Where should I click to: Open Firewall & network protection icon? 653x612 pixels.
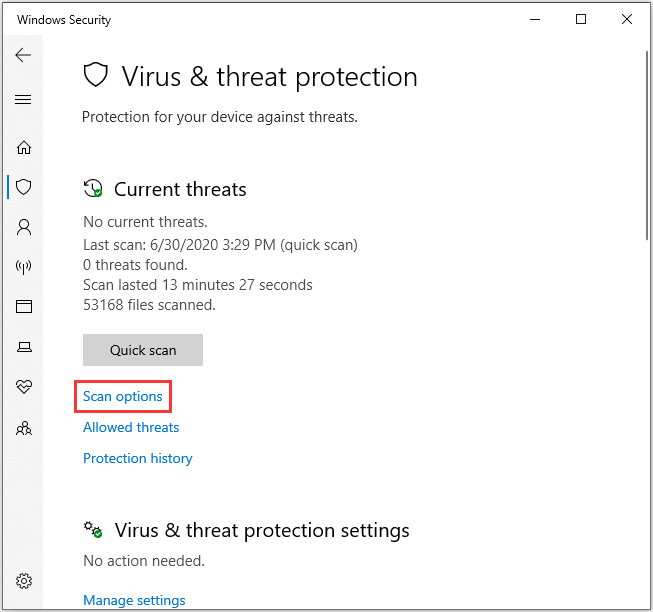(23, 267)
